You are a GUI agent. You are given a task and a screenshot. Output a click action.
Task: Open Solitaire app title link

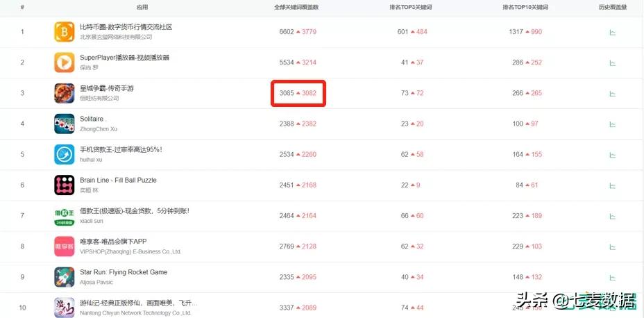click(x=93, y=119)
